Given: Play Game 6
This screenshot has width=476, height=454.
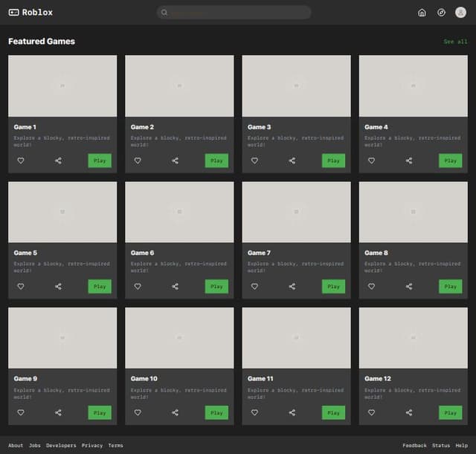Looking at the screenshot, I should tap(216, 287).
